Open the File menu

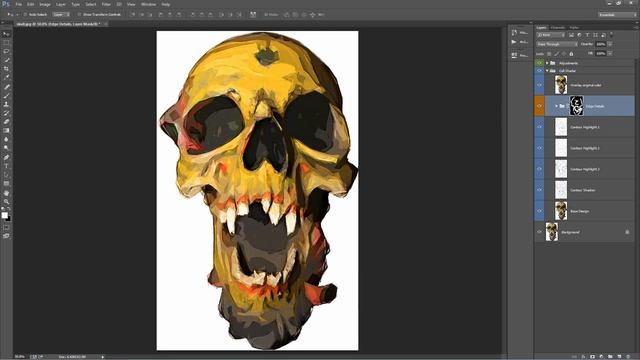18,4
